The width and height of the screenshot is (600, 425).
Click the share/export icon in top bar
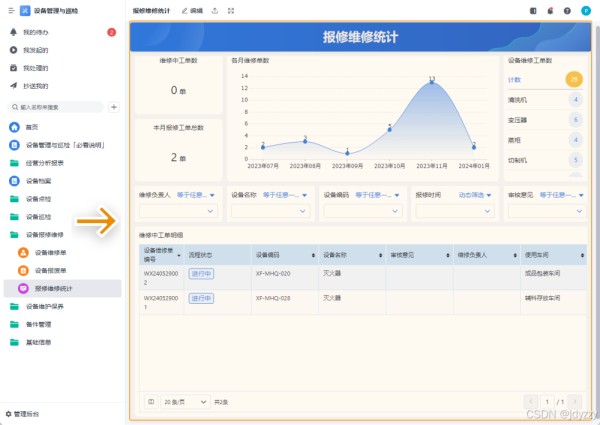click(x=215, y=11)
